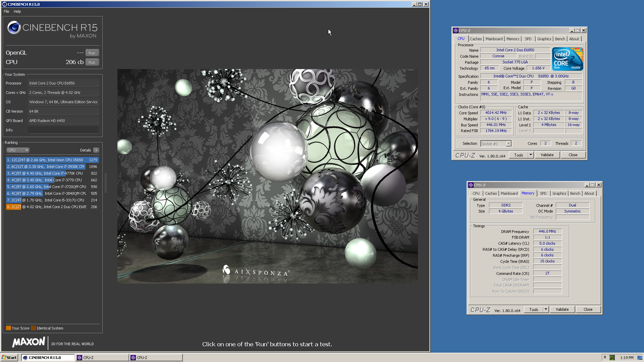Screen dimensions: 644x362
Task: Open the Graphics tab in upper CPU-Z window
Action: tap(544, 39)
